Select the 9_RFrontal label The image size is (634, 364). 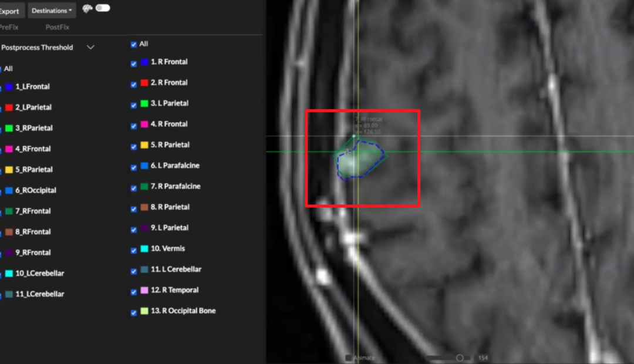(x=33, y=252)
